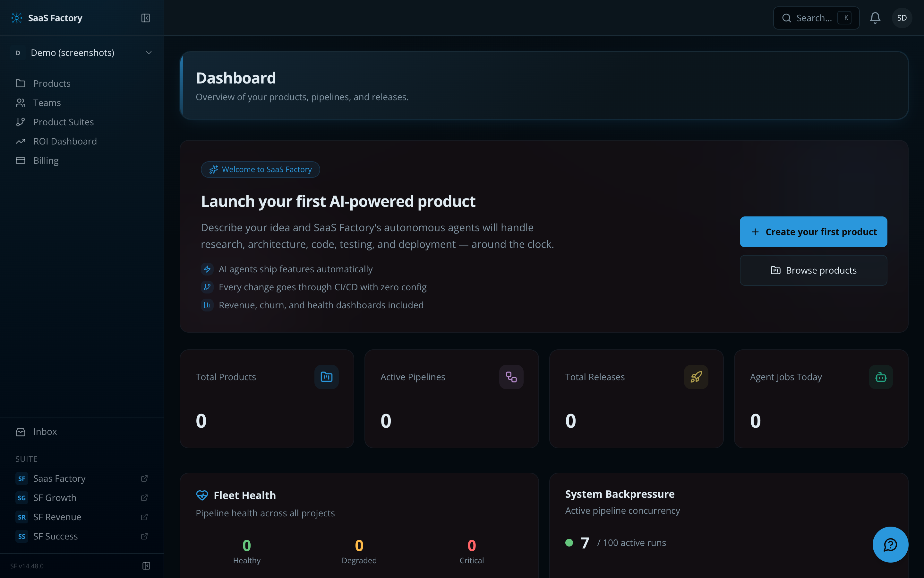924x578 pixels.
Task: Click the SG badge icon
Action: tap(22, 498)
